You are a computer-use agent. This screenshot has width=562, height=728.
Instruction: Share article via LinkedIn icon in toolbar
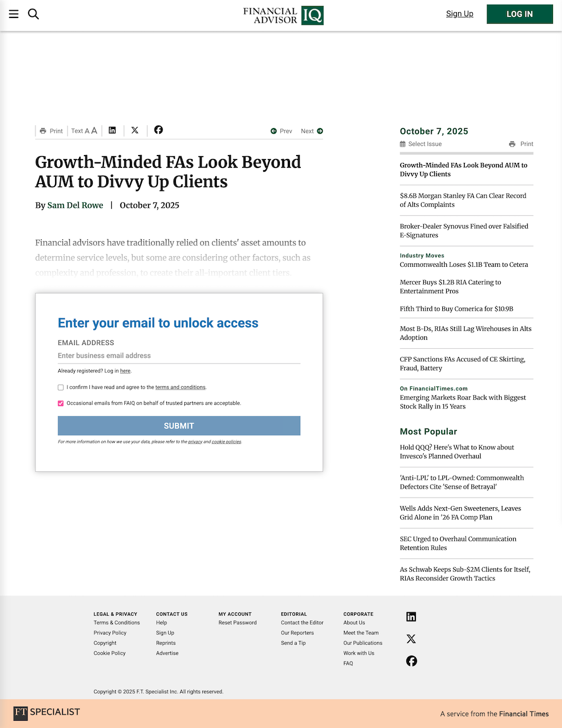(112, 130)
